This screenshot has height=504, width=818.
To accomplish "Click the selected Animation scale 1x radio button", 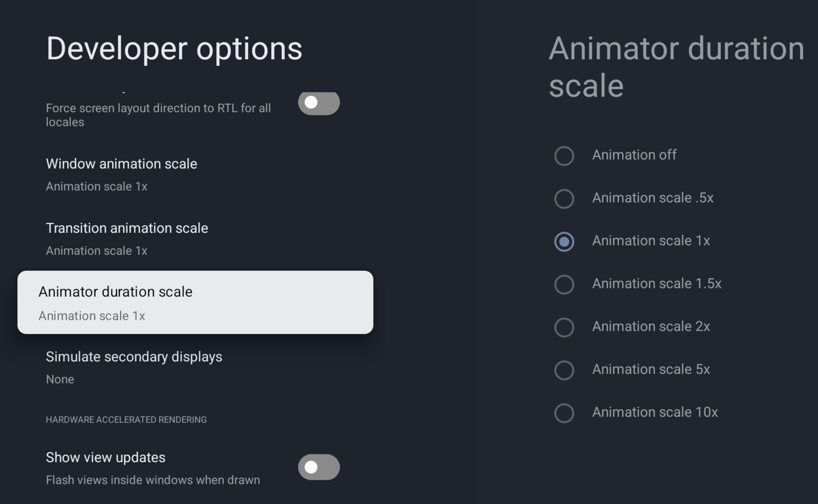I will pyautogui.click(x=564, y=242).
